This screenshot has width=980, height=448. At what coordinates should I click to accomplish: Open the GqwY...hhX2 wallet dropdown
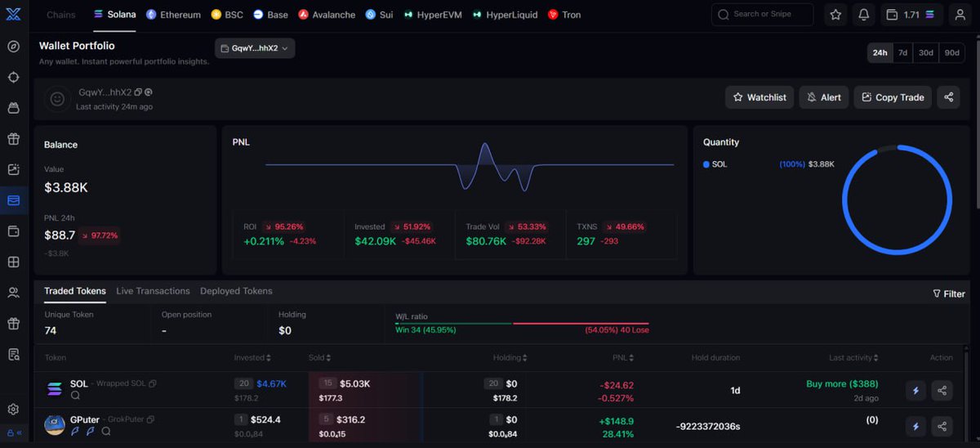pyautogui.click(x=255, y=48)
